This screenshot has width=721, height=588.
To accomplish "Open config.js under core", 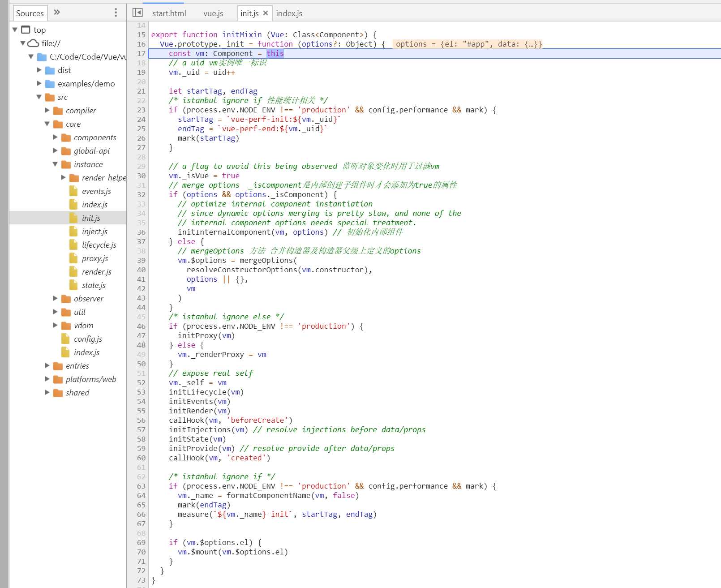I will (88, 339).
